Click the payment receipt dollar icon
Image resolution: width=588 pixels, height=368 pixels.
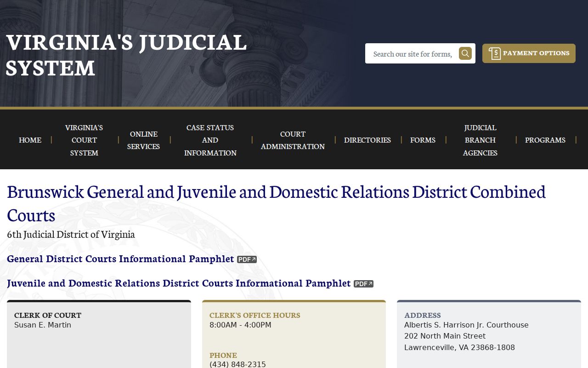495,53
